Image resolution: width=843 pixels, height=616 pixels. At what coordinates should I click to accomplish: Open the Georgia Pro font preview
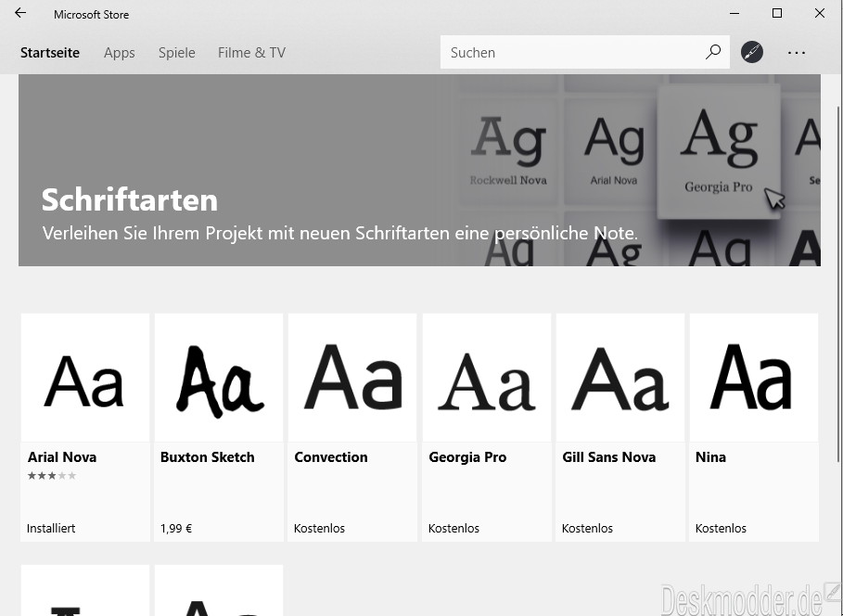tap(487, 378)
